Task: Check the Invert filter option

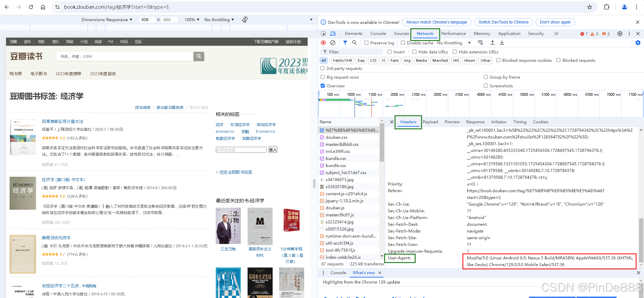Action: pyautogui.click(x=389, y=52)
